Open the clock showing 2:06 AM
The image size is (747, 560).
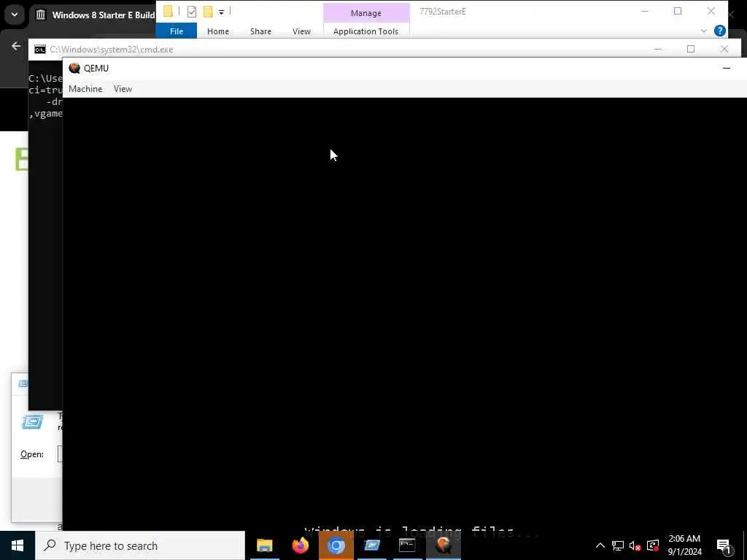click(x=684, y=545)
